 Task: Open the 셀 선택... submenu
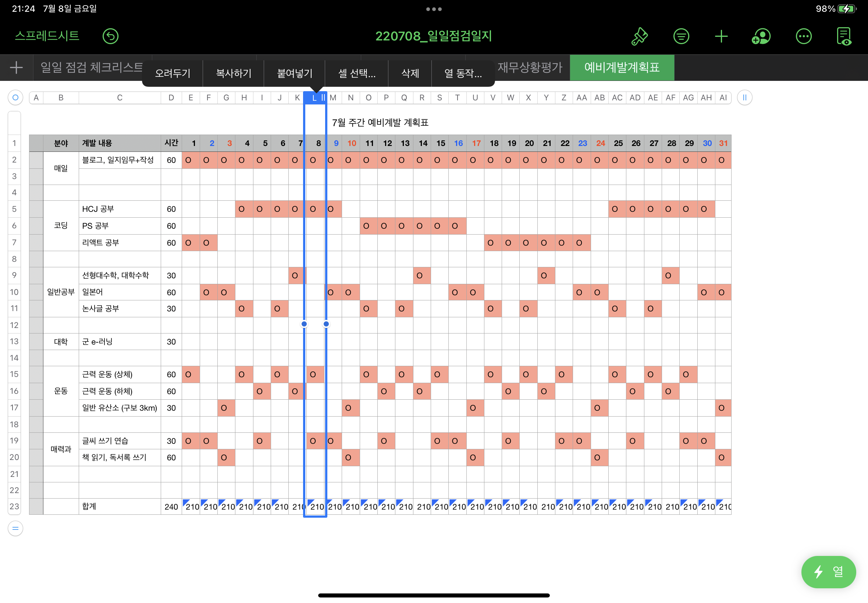(x=356, y=73)
